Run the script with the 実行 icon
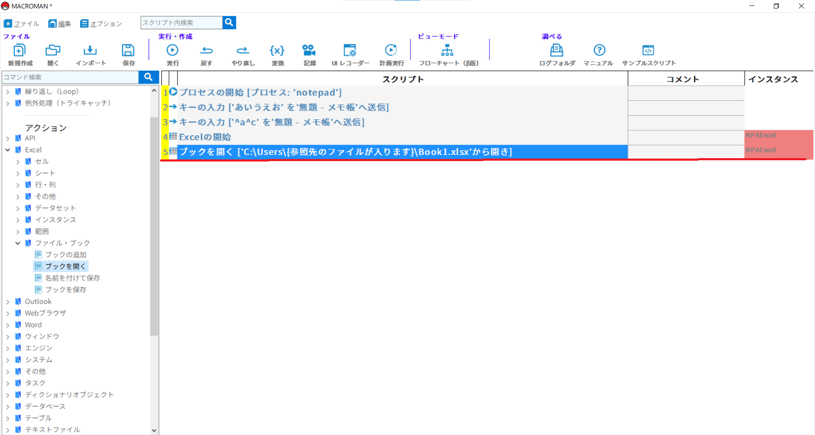The width and height of the screenshot is (815, 435). click(172, 50)
